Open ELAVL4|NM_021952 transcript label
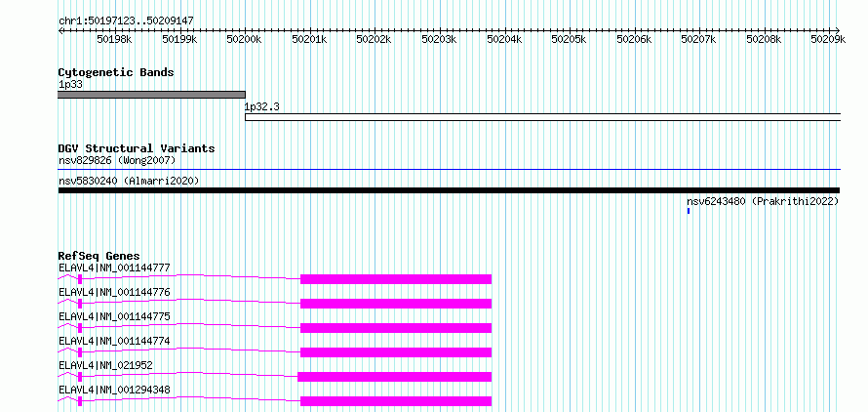Screen dimensions: 868x412 (105, 365)
